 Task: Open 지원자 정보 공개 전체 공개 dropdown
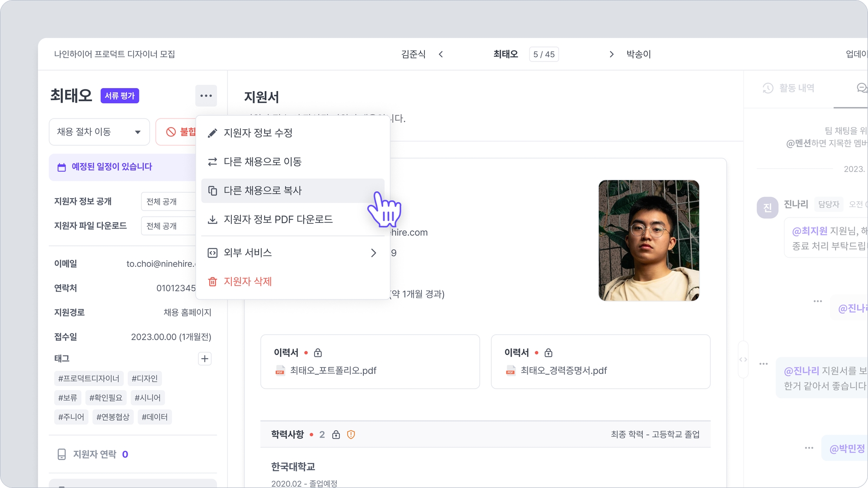[x=168, y=202]
